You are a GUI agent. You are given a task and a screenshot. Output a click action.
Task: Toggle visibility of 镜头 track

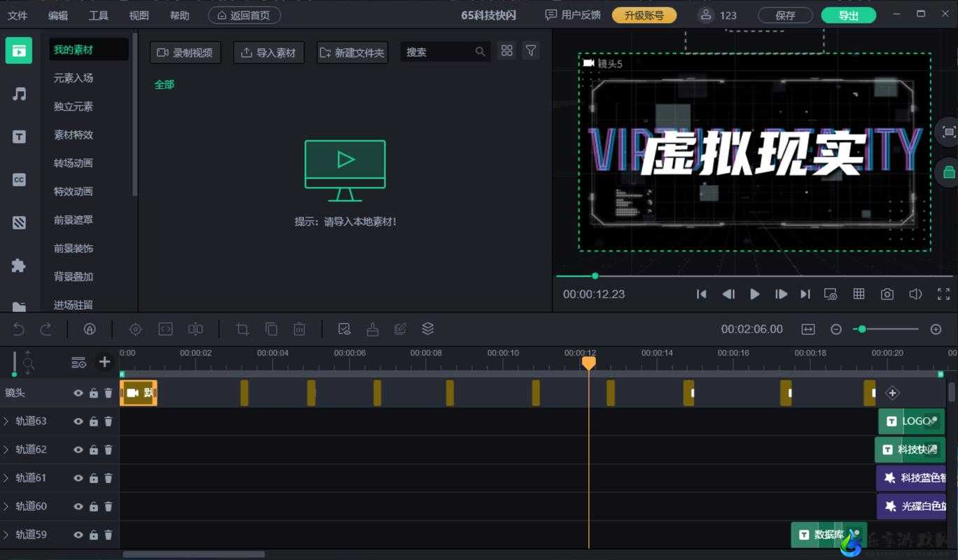pyautogui.click(x=78, y=393)
